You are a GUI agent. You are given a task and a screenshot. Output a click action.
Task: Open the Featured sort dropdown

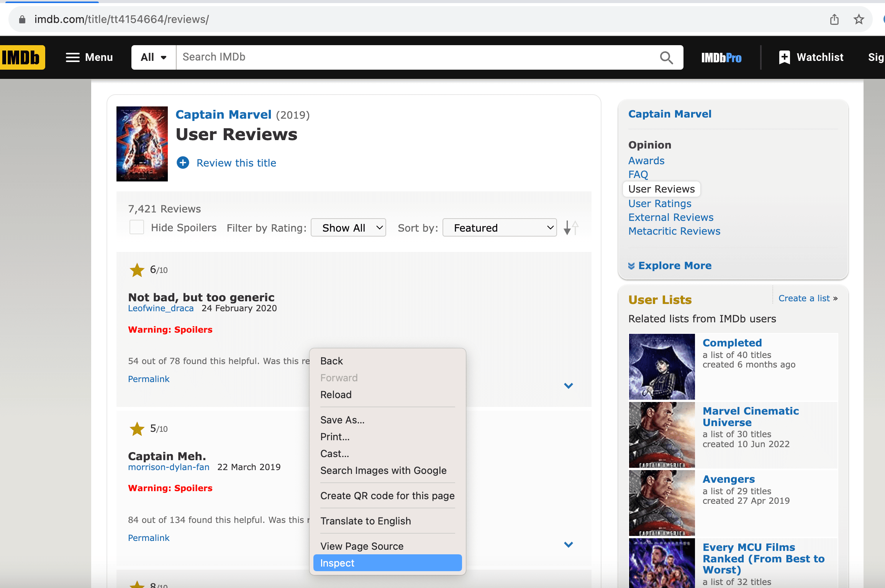pos(499,227)
